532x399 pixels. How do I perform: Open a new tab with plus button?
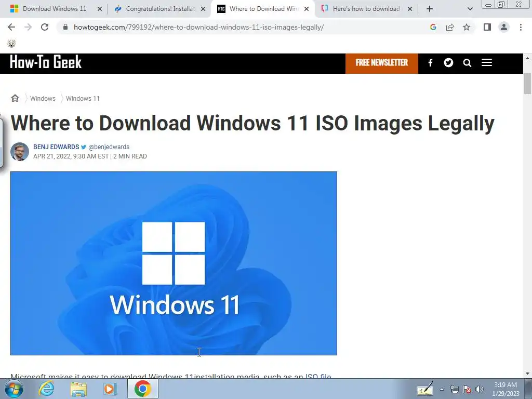(x=430, y=9)
